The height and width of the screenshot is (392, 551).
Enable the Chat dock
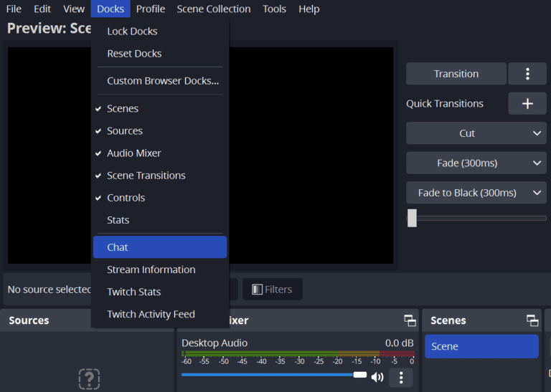[160, 247]
